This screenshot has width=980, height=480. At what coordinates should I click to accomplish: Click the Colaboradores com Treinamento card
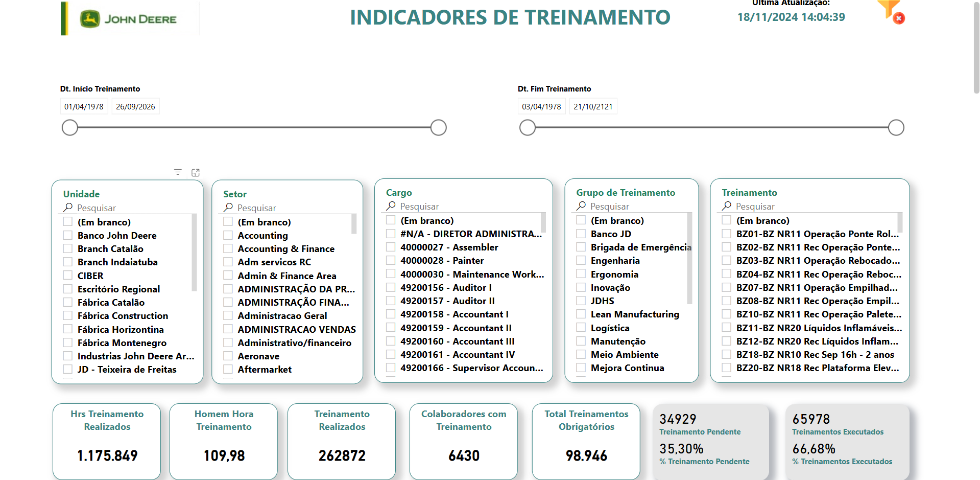464,442
